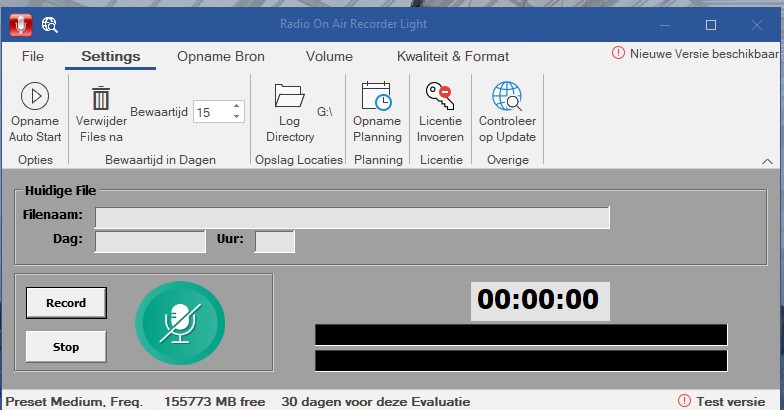Click the upper black audio level meter

tap(521, 335)
